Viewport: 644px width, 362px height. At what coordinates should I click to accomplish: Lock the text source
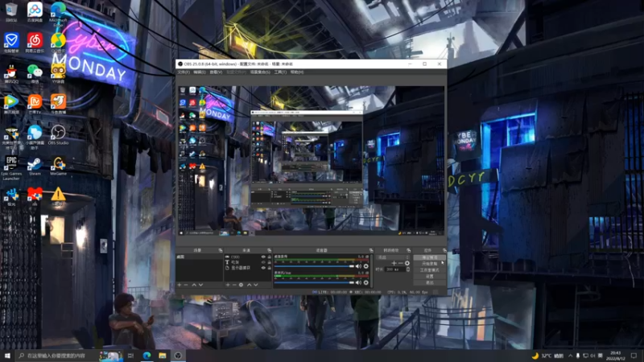click(x=270, y=262)
